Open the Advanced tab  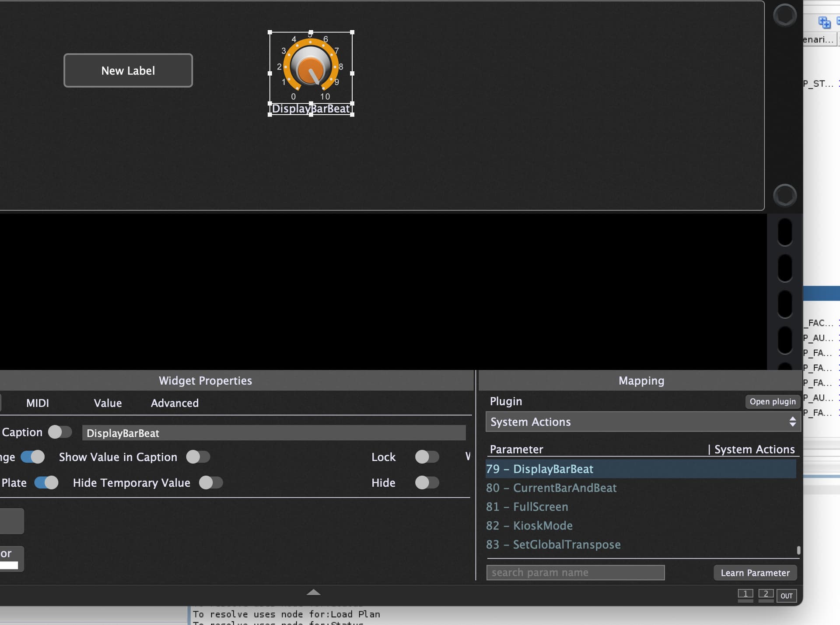pyautogui.click(x=175, y=403)
